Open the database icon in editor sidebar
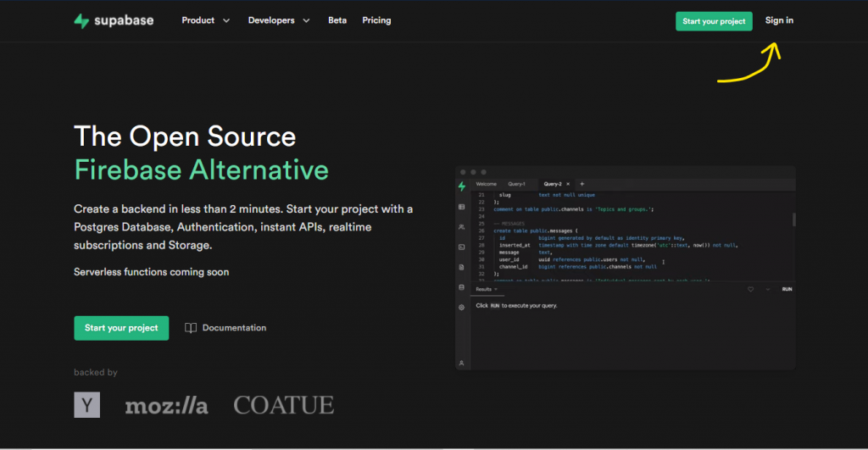This screenshot has height=450, width=868. coord(462,287)
